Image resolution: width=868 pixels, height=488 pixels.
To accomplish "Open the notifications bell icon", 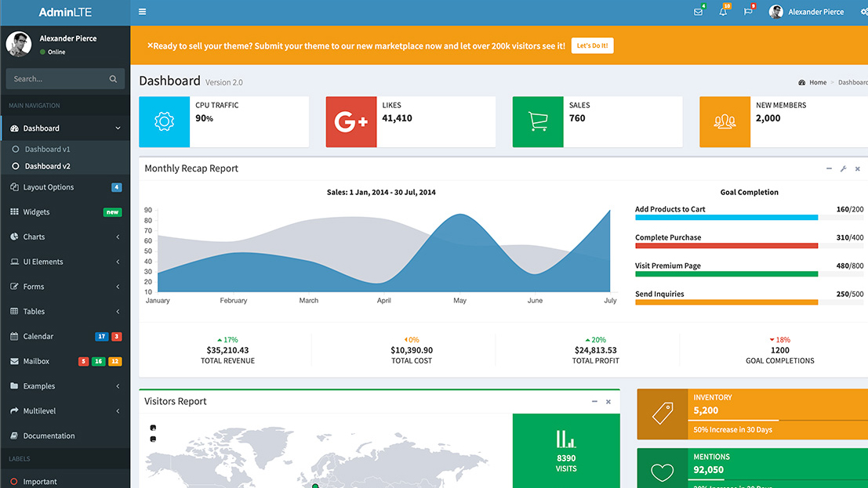I will [x=723, y=12].
